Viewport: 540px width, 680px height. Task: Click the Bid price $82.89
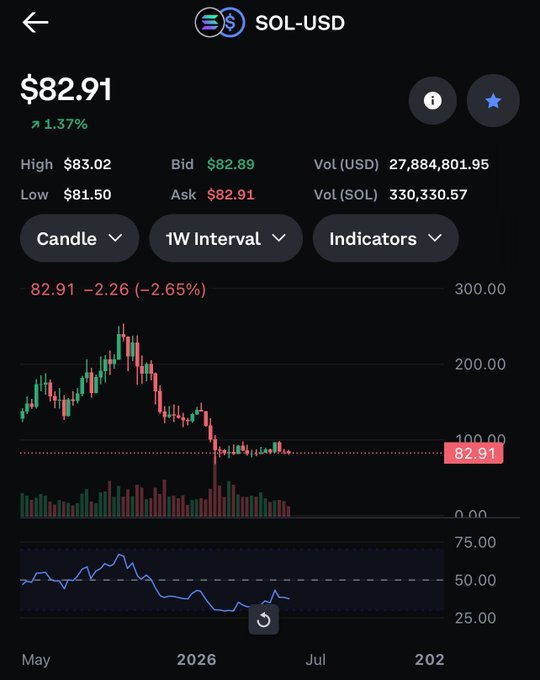[231, 164]
